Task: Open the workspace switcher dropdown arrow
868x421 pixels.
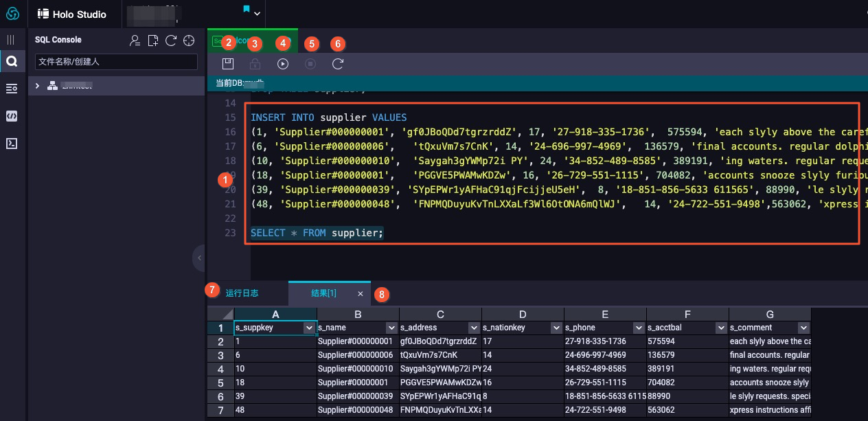Action: (258, 14)
